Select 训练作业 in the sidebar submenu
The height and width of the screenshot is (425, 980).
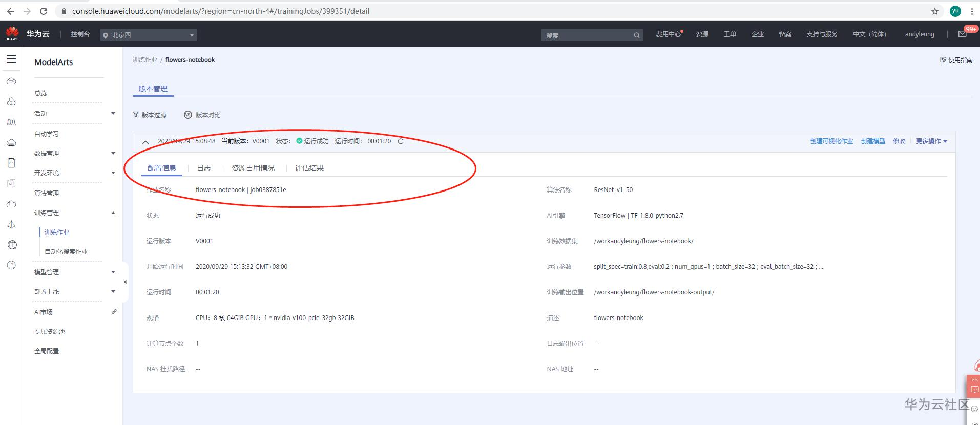[x=57, y=232]
